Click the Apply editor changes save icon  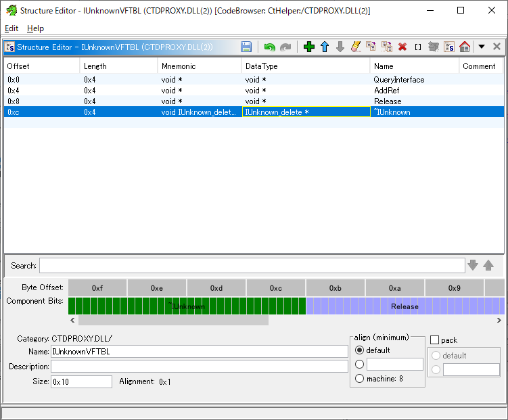point(246,47)
